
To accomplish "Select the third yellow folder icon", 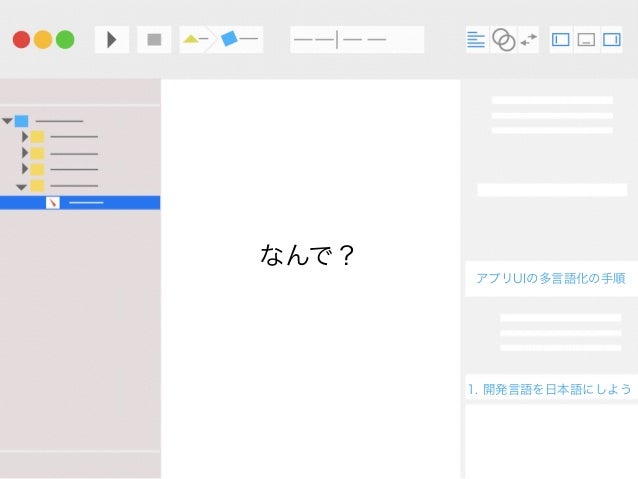I will point(37,169).
